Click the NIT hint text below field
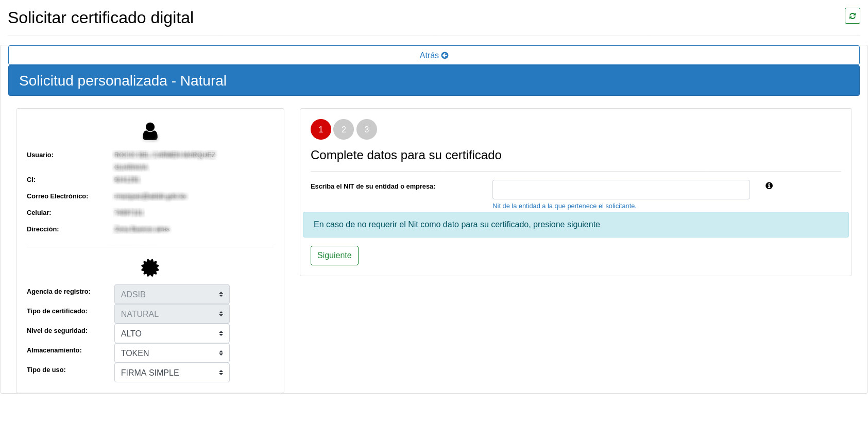Image resolution: width=868 pixels, height=422 pixels. (x=564, y=206)
